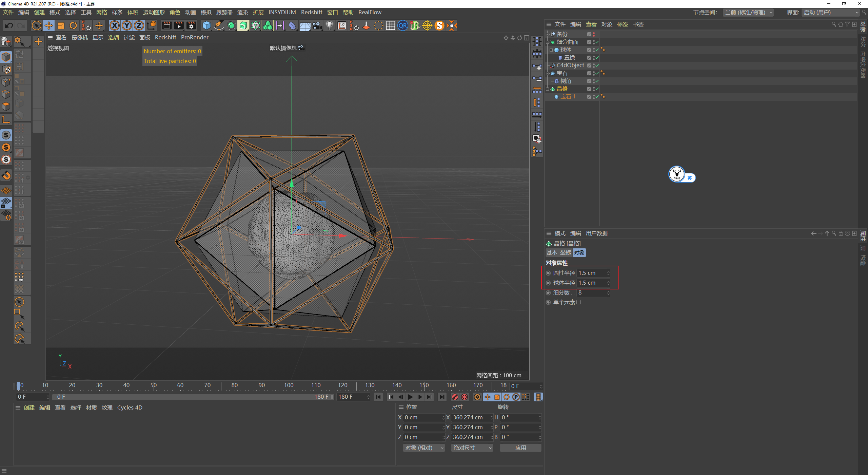Open the 界面 启动 (用户) layout dropdown

[830, 13]
